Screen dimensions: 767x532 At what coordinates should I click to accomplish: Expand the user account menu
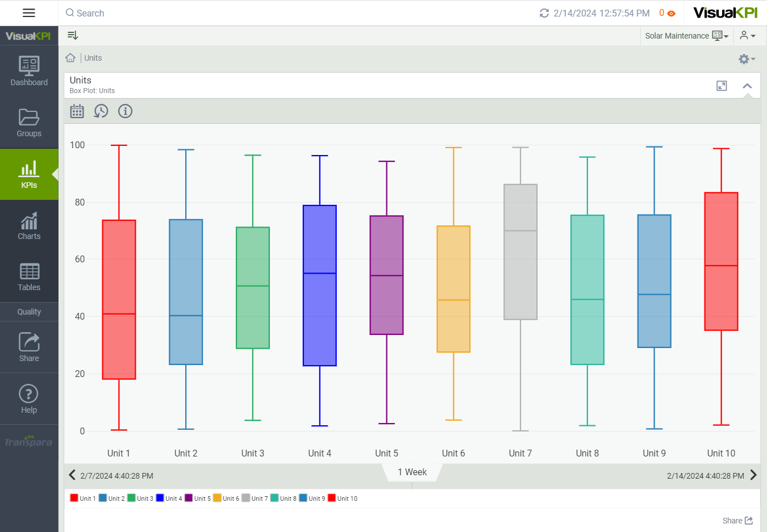point(747,36)
